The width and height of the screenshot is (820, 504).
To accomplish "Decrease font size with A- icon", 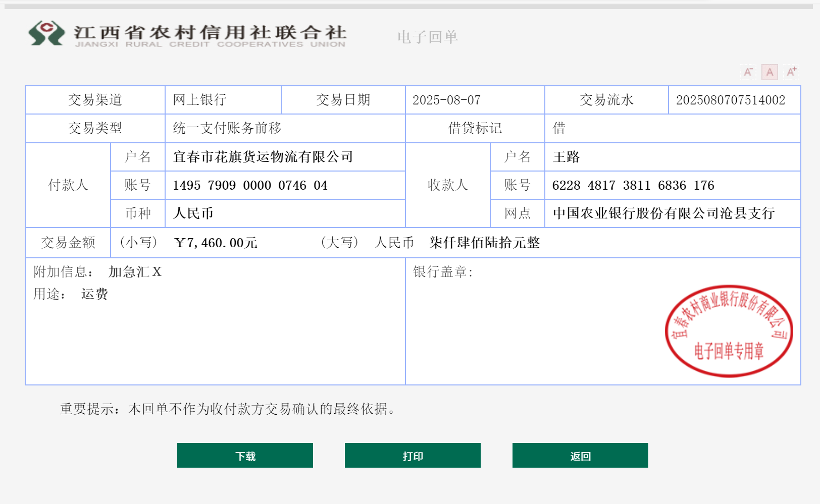I will [748, 72].
